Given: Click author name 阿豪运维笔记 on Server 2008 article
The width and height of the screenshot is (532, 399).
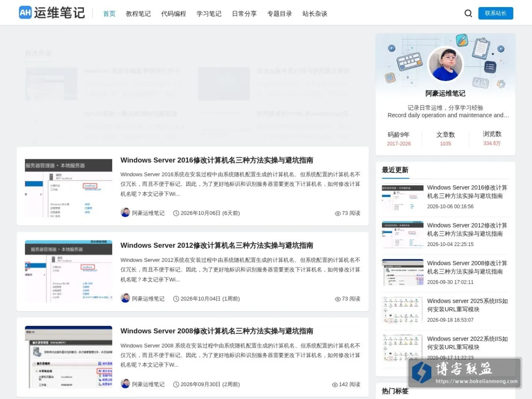Looking at the screenshot, I should [x=148, y=384].
